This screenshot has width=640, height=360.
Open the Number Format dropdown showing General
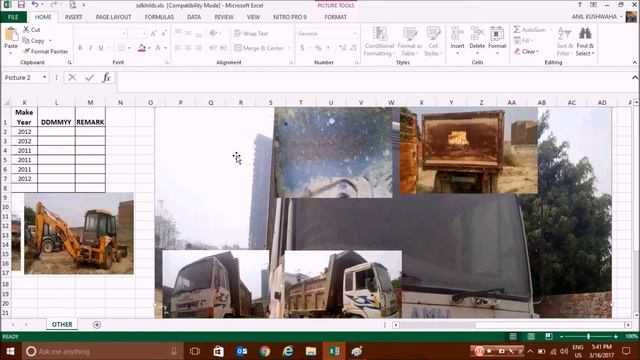(327, 33)
